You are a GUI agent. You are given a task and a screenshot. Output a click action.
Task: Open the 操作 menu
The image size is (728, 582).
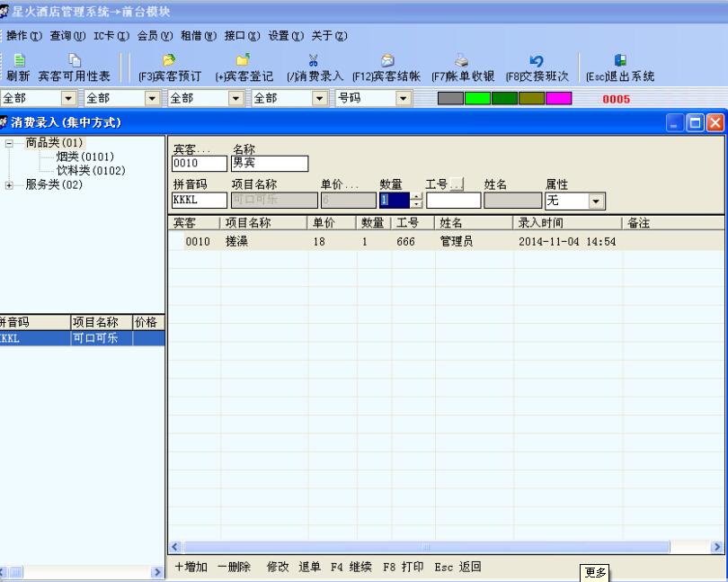coord(23,36)
